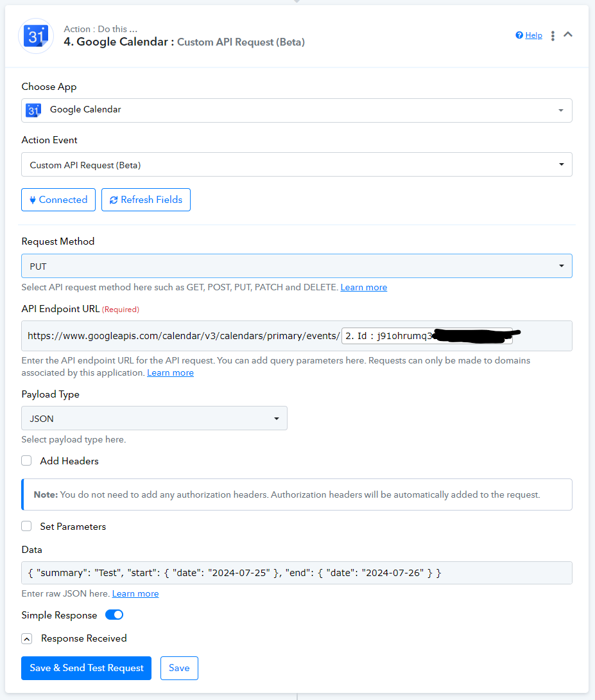The image size is (595, 700).
Task: Collapse the action step with chevron
Action: [568, 35]
